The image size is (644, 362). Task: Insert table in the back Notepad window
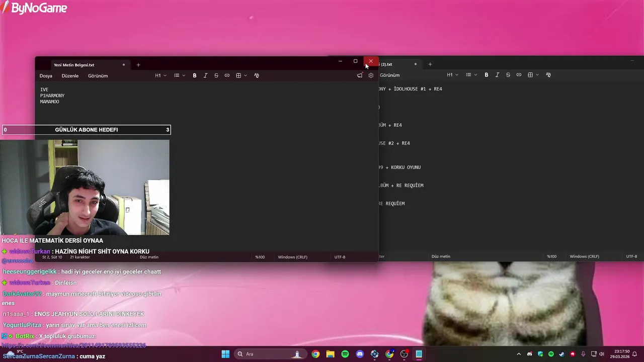point(533,75)
